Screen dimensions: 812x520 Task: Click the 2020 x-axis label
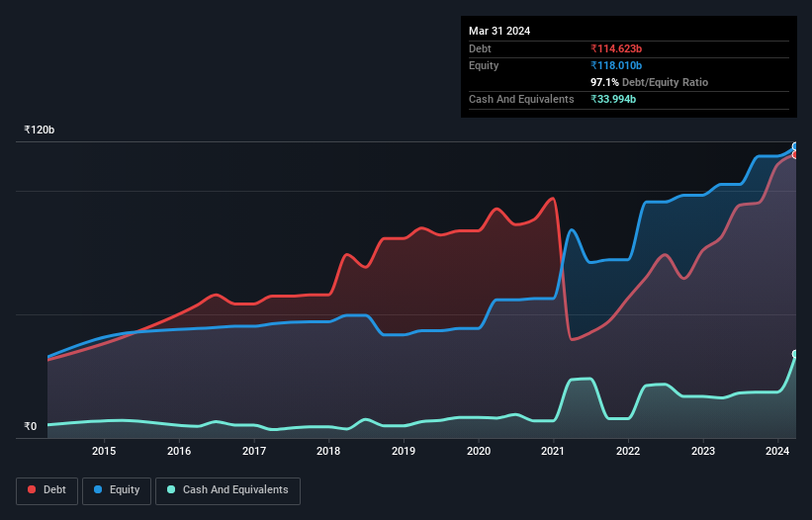pyautogui.click(x=479, y=451)
